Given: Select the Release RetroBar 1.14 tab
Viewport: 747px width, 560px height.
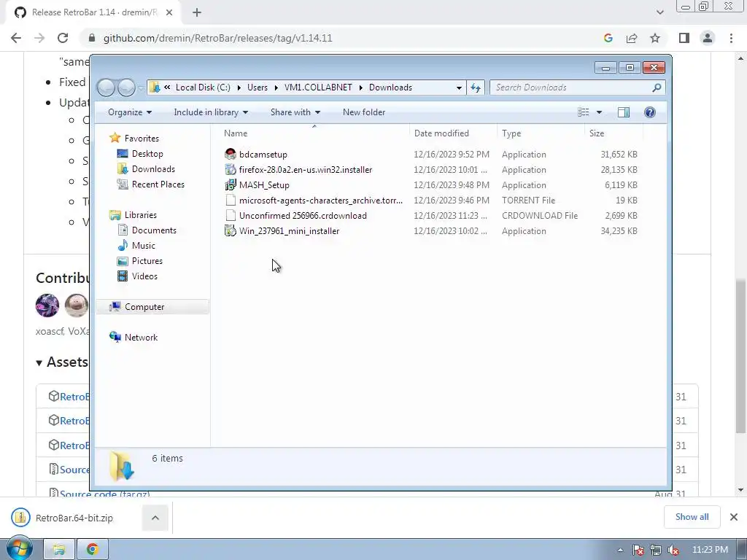Looking at the screenshot, I should click(x=93, y=12).
